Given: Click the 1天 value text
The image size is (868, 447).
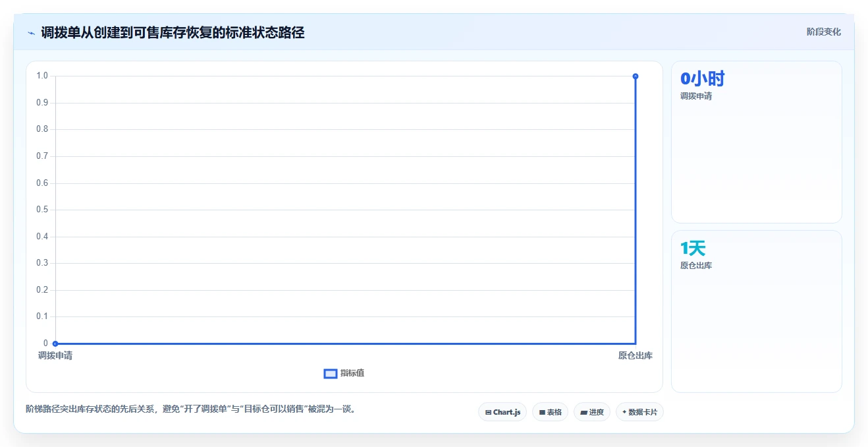Looking at the screenshot, I should click(x=693, y=249).
